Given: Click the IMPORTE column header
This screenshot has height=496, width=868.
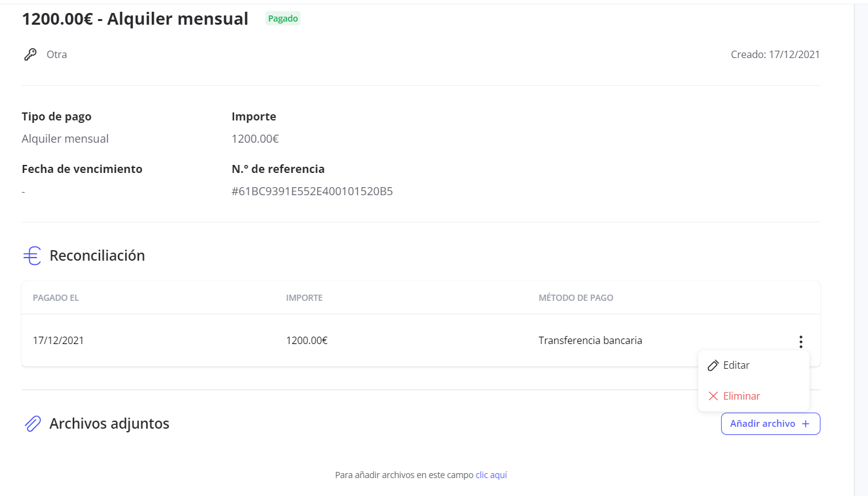Looking at the screenshot, I should coord(304,298).
